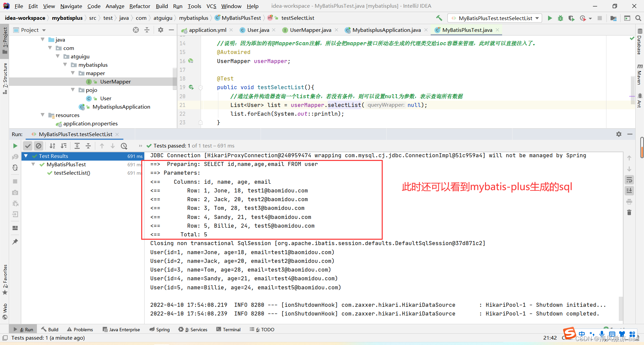Open the Search Everywhere magnifier icon
This screenshot has width=644, height=345.
pos(638,18)
